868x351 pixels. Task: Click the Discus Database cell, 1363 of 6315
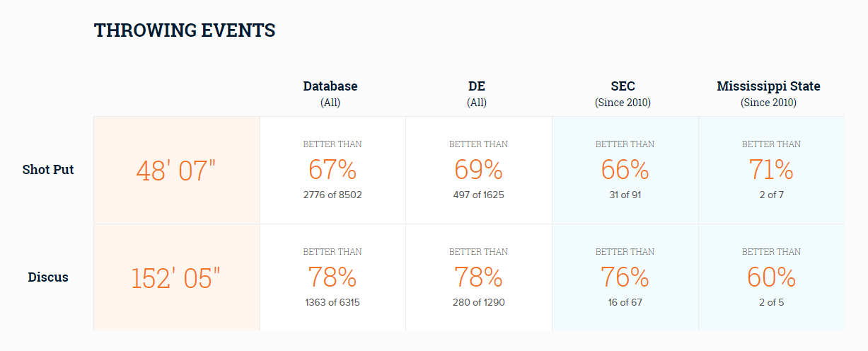pyautogui.click(x=332, y=277)
